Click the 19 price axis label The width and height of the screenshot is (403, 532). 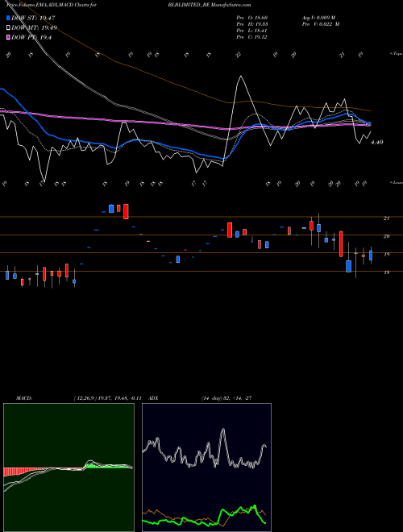click(386, 254)
